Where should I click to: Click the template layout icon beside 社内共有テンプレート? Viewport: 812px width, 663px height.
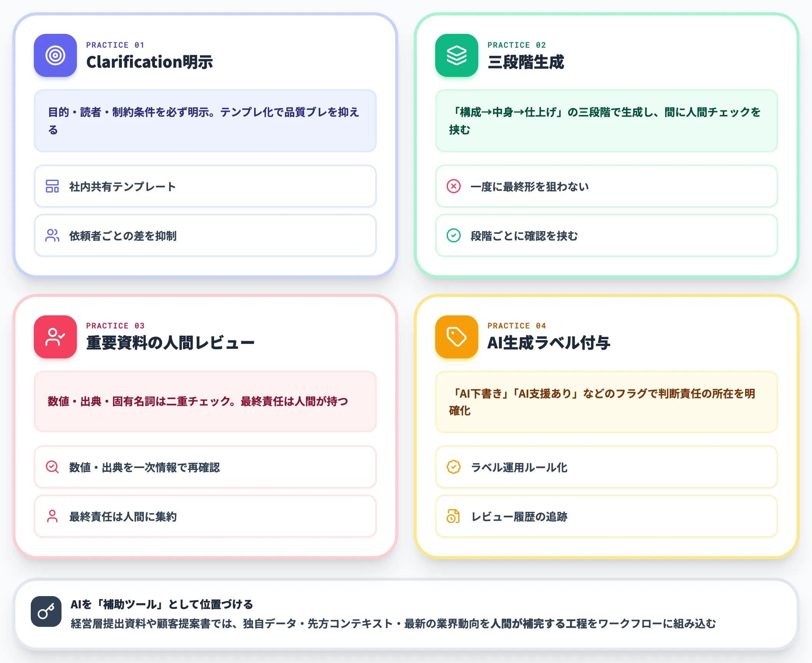(x=52, y=186)
